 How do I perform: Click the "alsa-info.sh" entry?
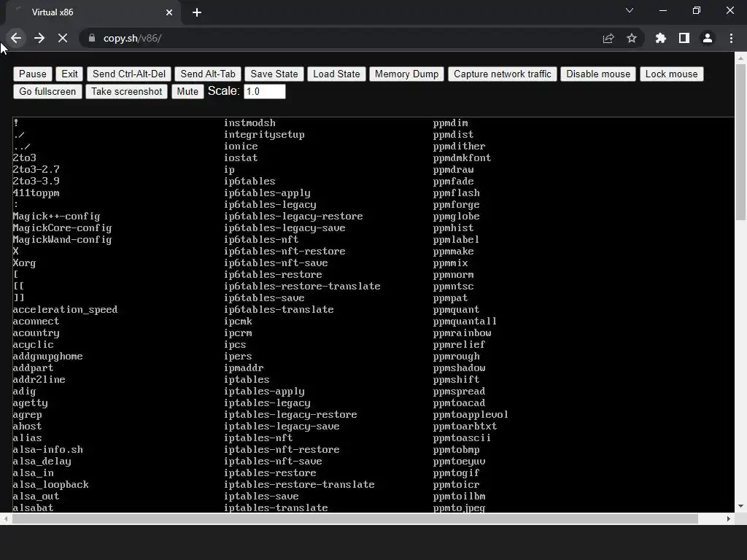click(x=47, y=449)
